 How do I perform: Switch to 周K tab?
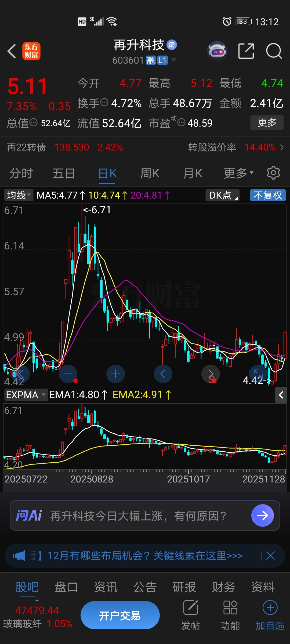(x=150, y=173)
